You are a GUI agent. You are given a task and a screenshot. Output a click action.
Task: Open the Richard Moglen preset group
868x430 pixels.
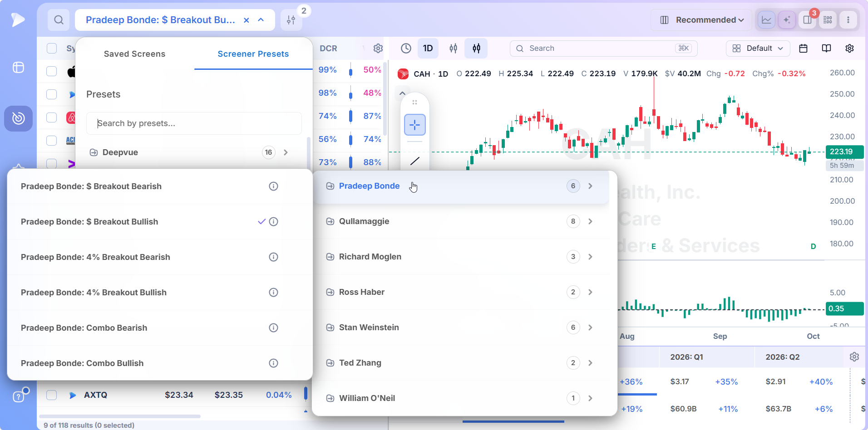click(x=460, y=257)
